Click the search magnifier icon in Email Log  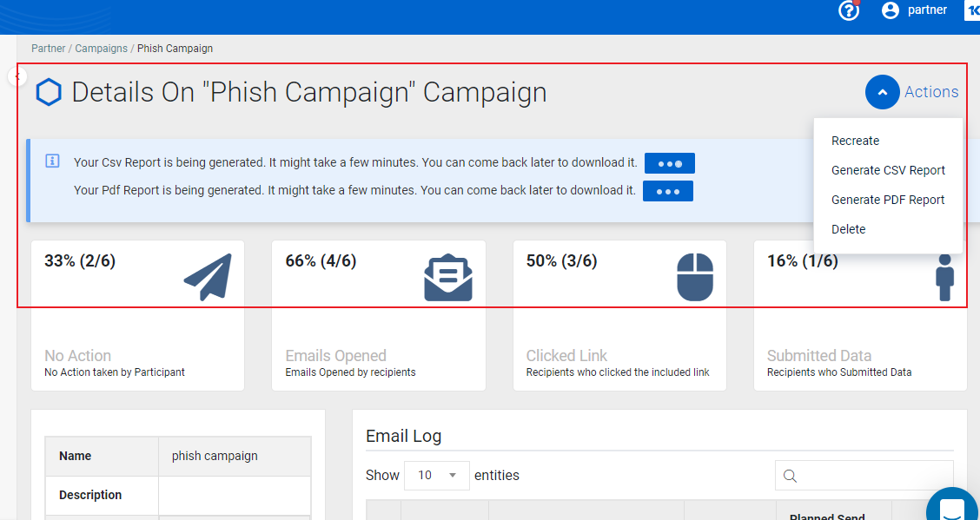coord(790,477)
